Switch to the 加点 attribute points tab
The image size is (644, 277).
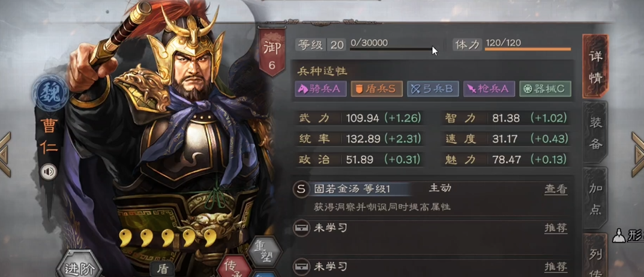click(595, 198)
